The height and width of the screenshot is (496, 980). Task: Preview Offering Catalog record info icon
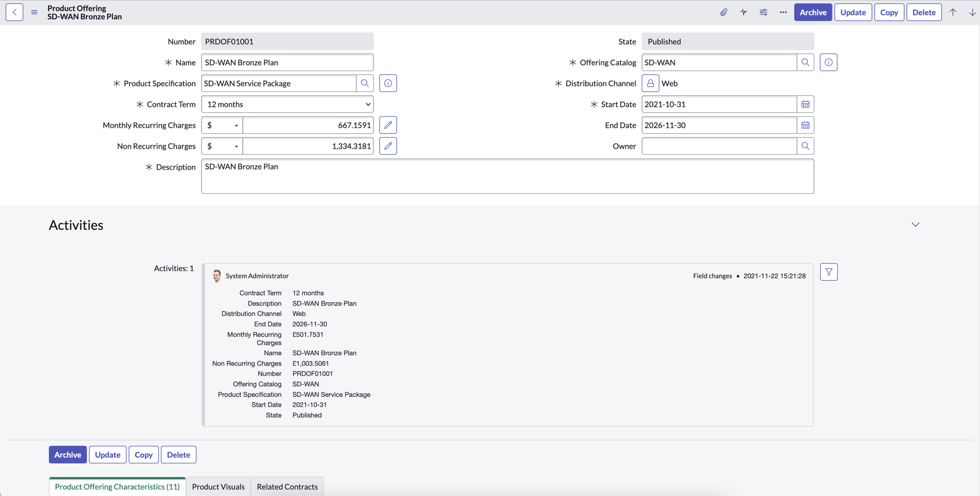pos(829,62)
